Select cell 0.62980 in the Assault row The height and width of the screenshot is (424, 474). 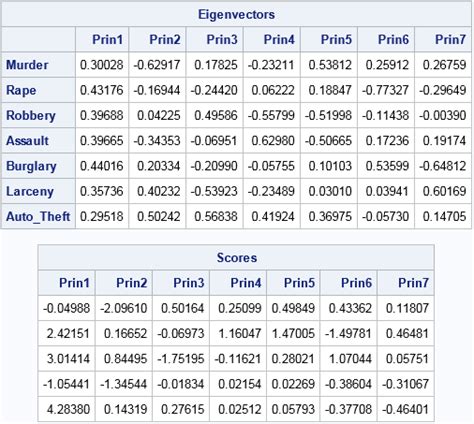click(273, 141)
